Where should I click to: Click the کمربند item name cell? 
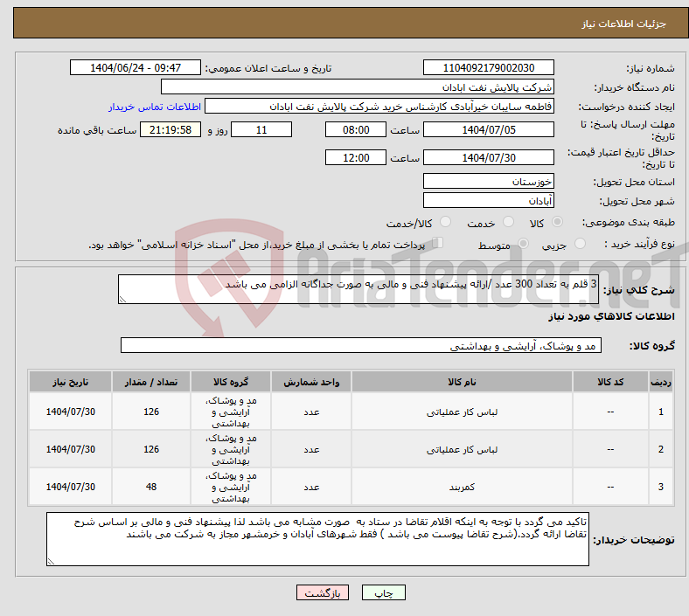tap(462, 487)
